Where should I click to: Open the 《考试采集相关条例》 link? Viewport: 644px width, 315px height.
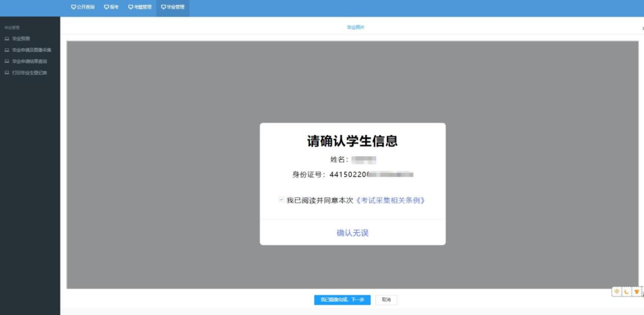391,200
